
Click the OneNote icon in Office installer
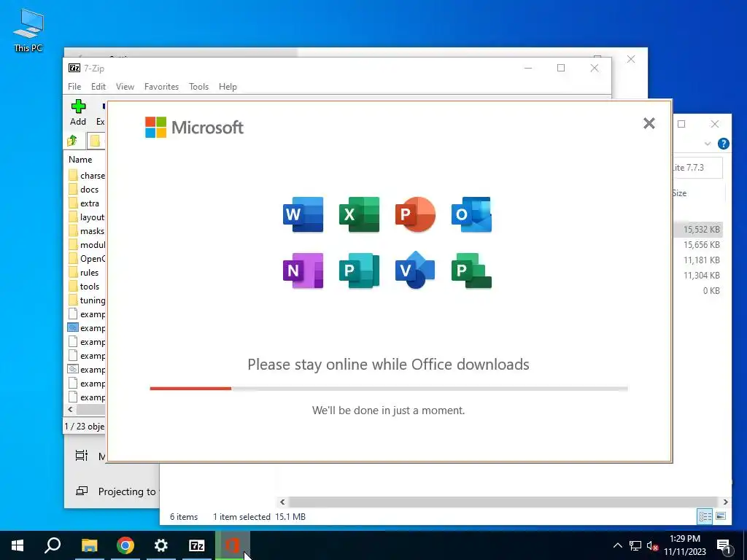pos(303,271)
